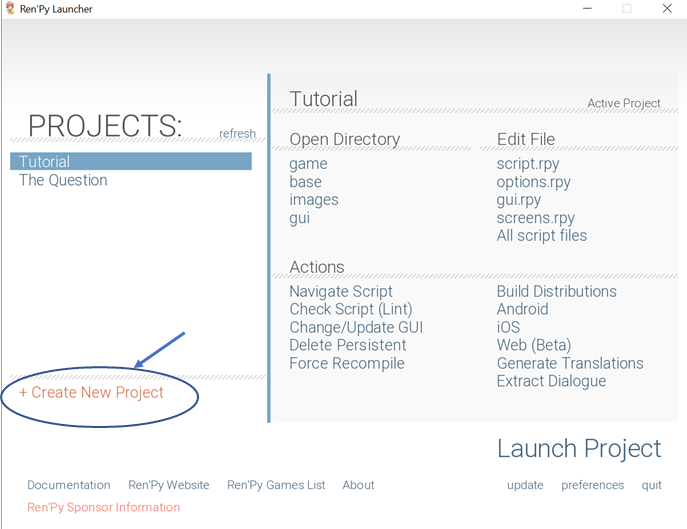The height and width of the screenshot is (529, 687).
Task: Open Build Distributions
Action: pyautogui.click(x=556, y=291)
